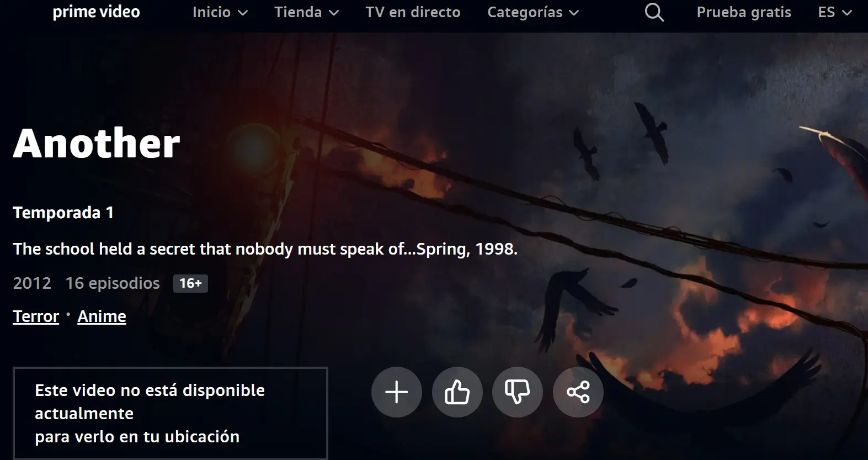The height and width of the screenshot is (460, 868).
Task: Click the video unavailable notice box
Action: 171,413
